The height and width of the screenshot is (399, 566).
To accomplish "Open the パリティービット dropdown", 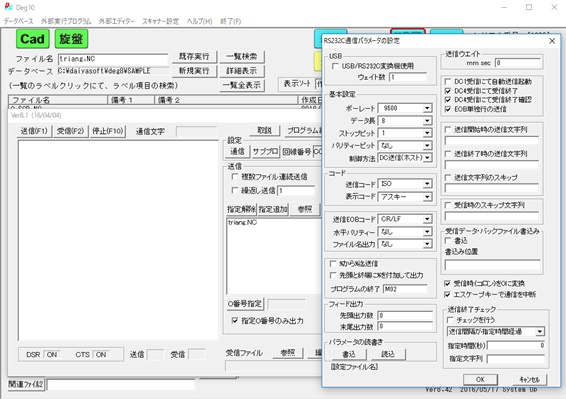I will coord(427,146).
